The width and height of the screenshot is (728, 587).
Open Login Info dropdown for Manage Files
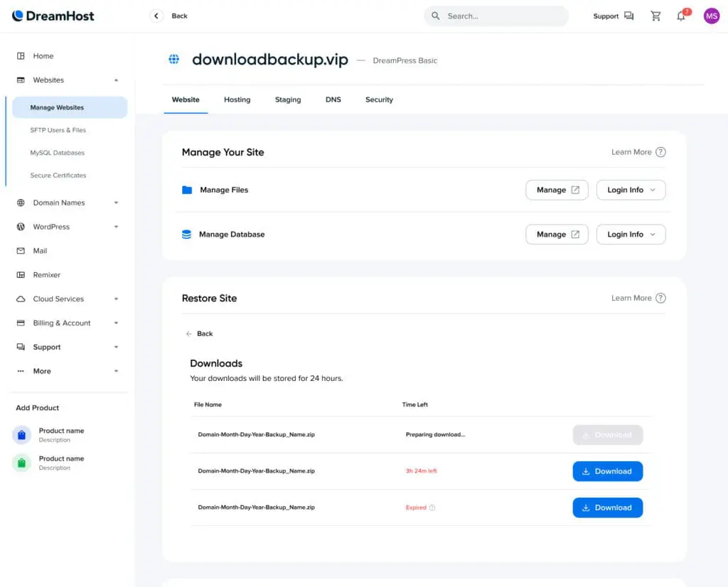pos(631,190)
